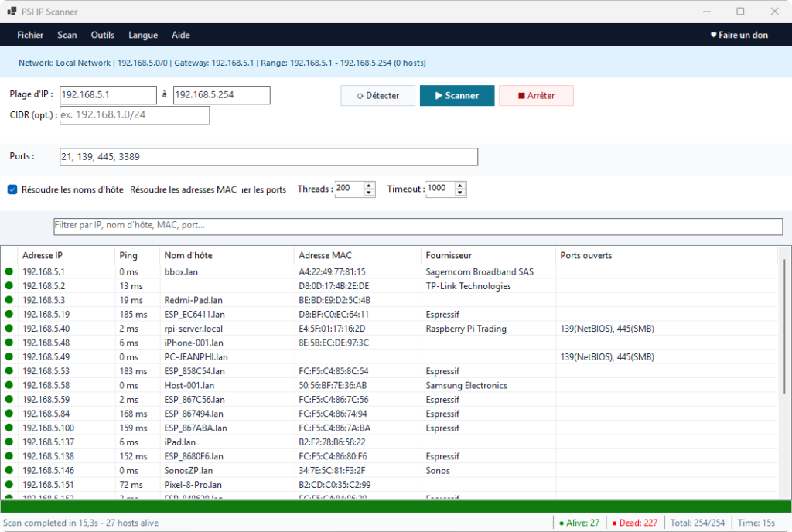The image size is (792, 532).
Task: Open the Fichier menu
Action: point(30,35)
